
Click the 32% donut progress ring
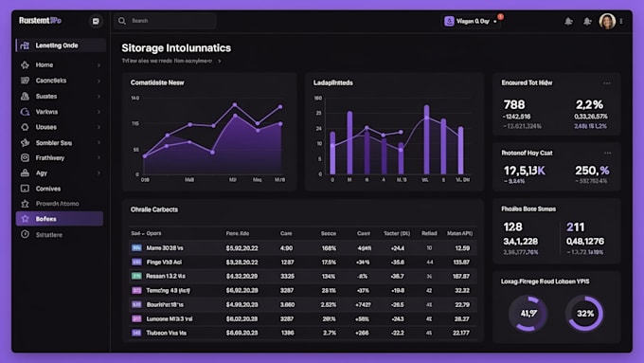[x=585, y=314]
